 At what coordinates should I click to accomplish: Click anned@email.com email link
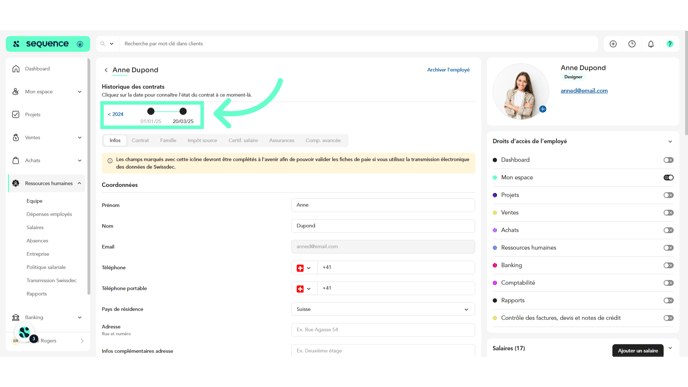(584, 91)
